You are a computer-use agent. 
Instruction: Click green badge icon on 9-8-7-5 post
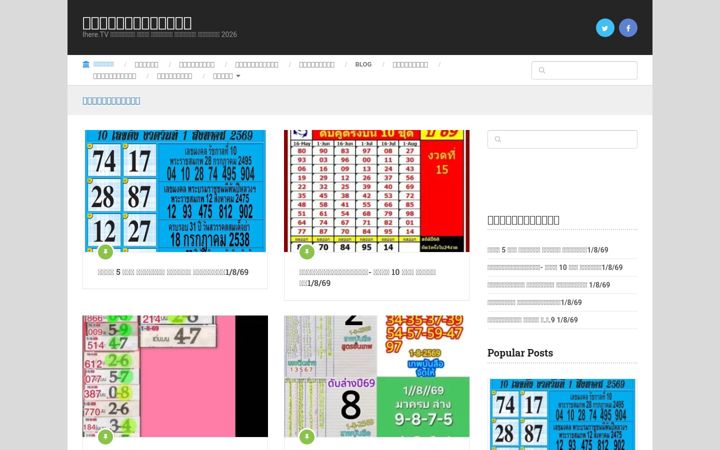click(x=307, y=436)
